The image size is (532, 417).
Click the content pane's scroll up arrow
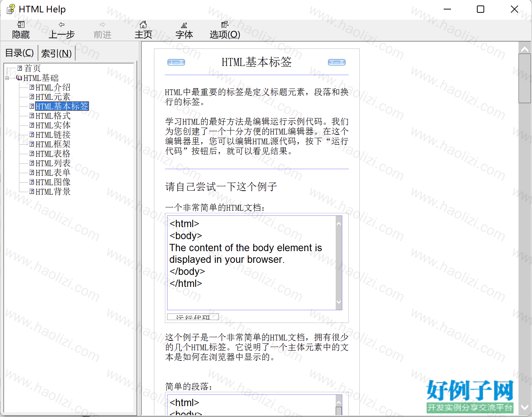click(525, 49)
